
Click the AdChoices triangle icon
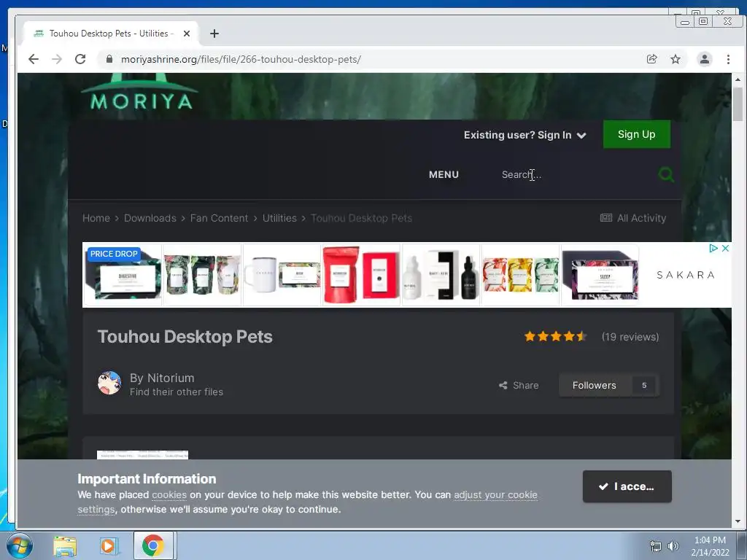[713, 248]
